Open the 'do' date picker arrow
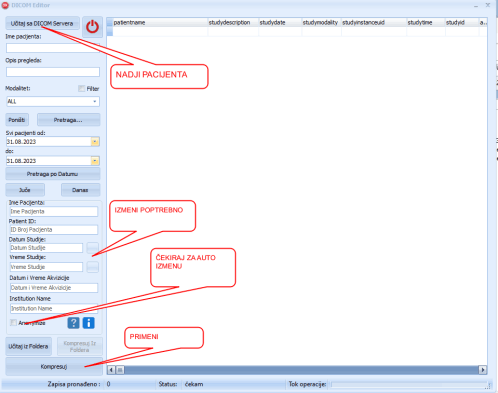The width and height of the screenshot is (498, 393). point(95,161)
